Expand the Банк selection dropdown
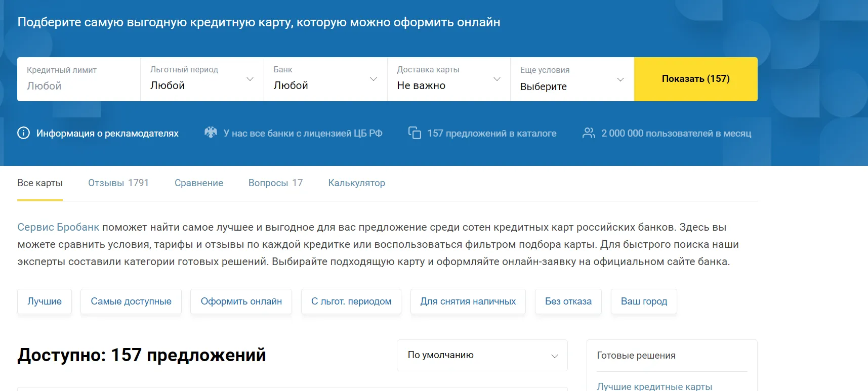Viewport: 868px width, 391px height. click(x=325, y=79)
